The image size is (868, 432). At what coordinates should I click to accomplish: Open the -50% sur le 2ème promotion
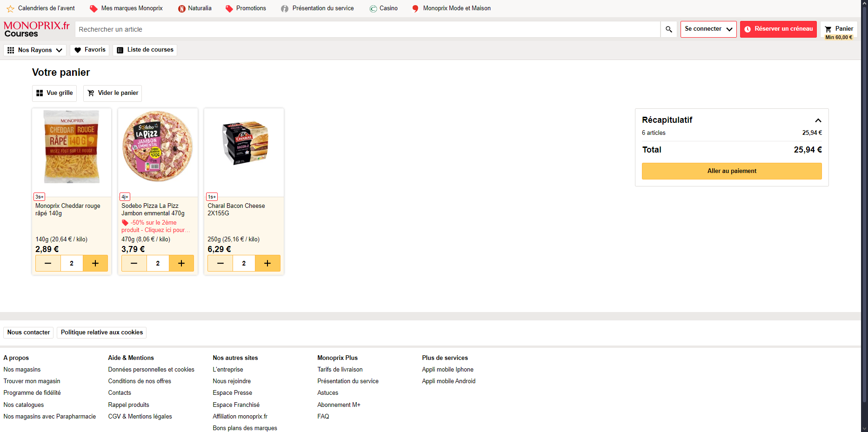[x=156, y=226]
